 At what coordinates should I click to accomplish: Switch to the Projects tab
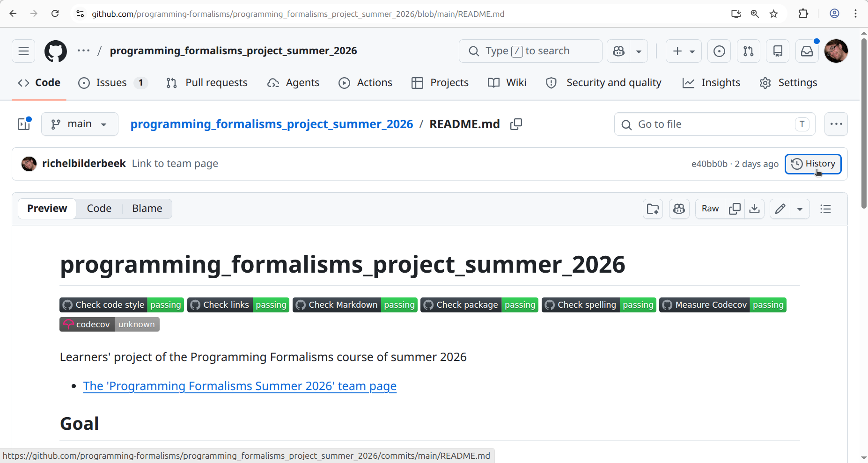[x=440, y=83]
